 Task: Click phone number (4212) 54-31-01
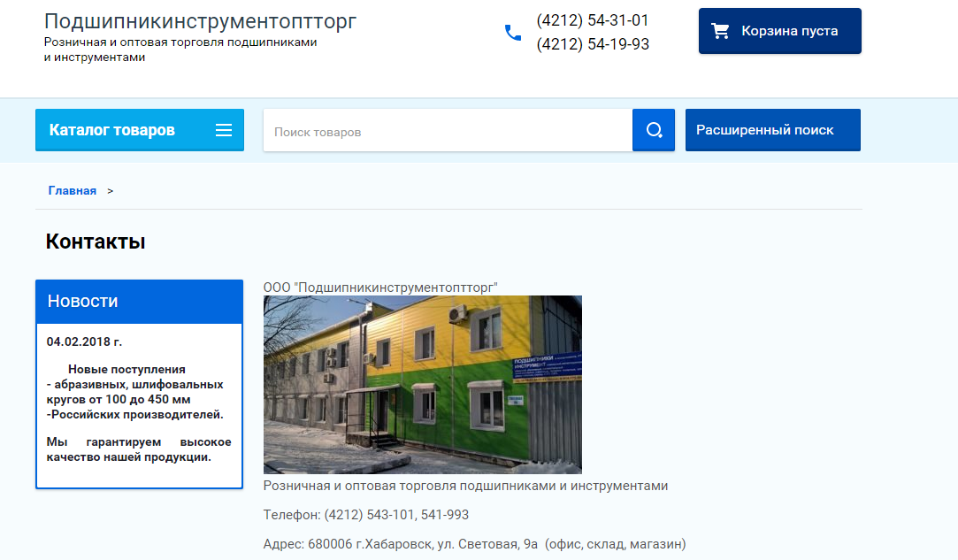(593, 20)
